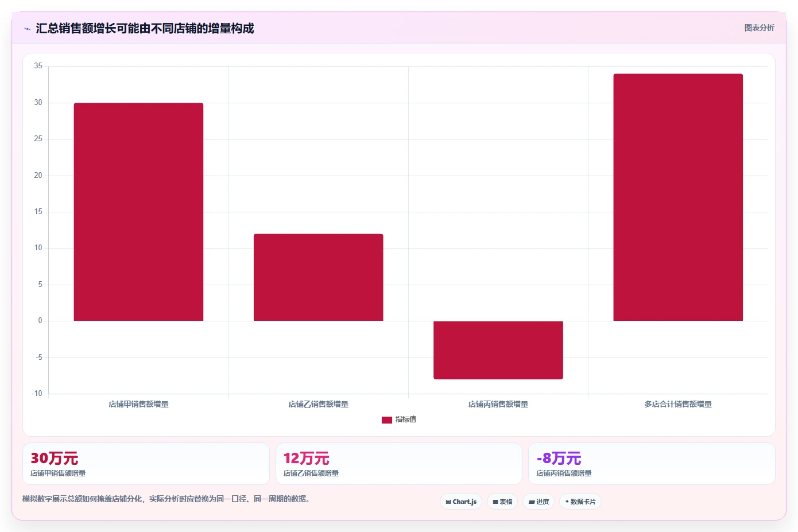The height and width of the screenshot is (532, 798).
Task: Click the 表格 tag chip
Action: click(x=502, y=502)
